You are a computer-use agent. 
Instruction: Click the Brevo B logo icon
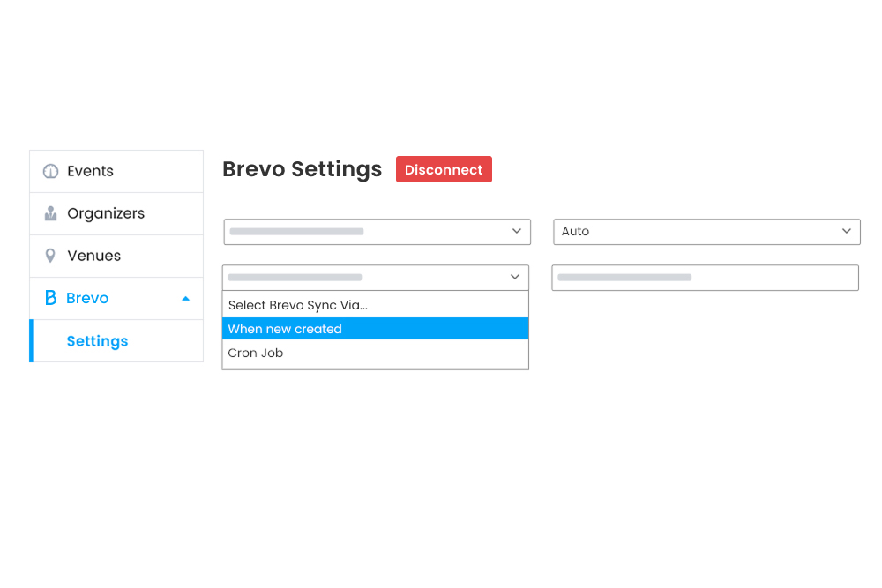tap(50, 298)
